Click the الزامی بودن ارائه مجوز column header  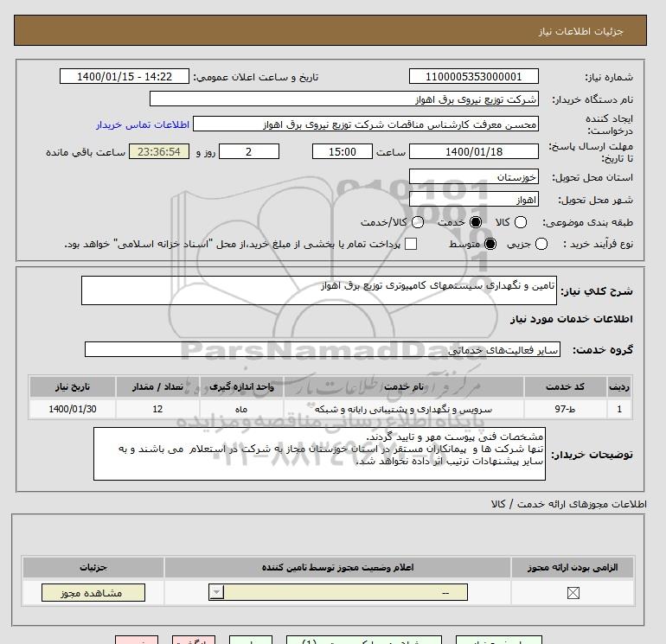click(573, 567)
